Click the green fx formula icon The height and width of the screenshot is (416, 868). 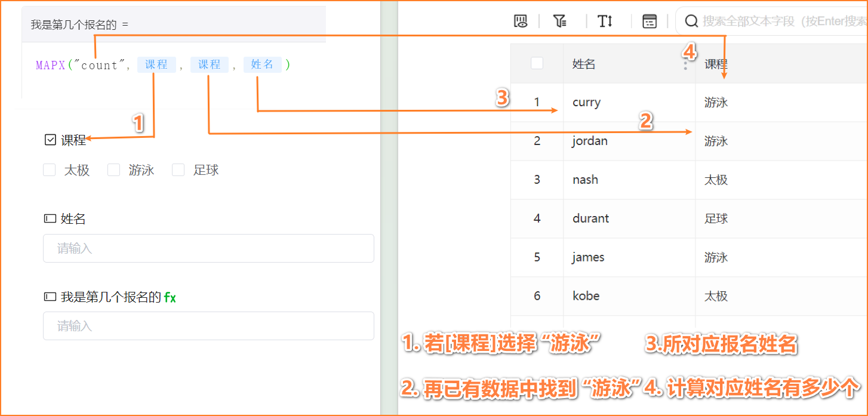[170, 297]
